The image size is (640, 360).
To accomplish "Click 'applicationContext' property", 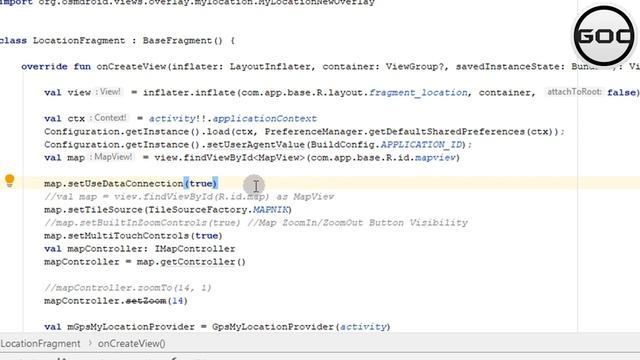I will [x=264, y=119].
